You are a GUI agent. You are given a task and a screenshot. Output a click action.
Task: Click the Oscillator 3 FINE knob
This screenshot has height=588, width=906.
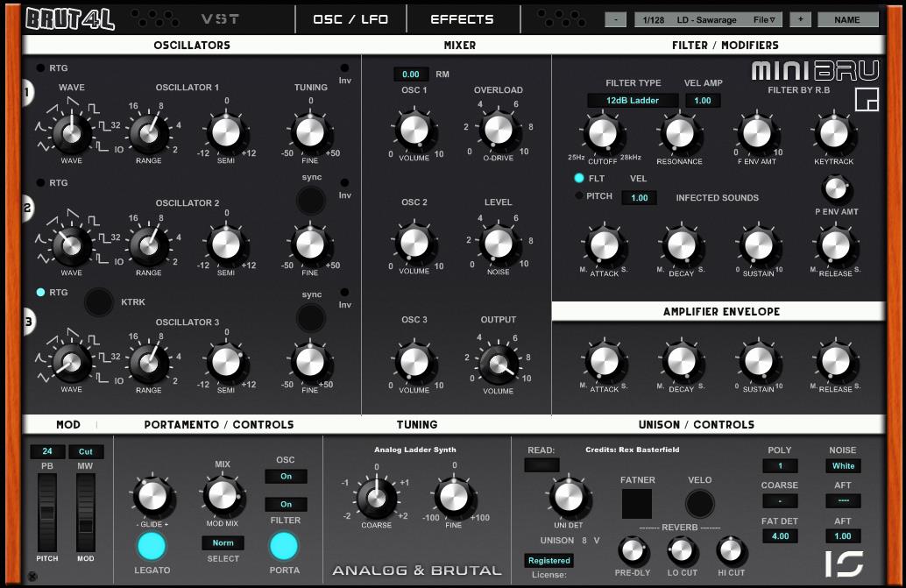(310, 362)
